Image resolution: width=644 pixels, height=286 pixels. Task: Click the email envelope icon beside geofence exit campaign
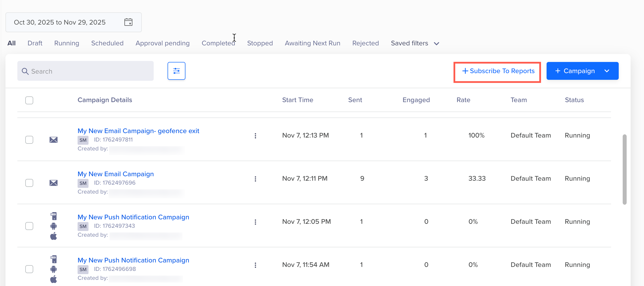click(54, 140)
